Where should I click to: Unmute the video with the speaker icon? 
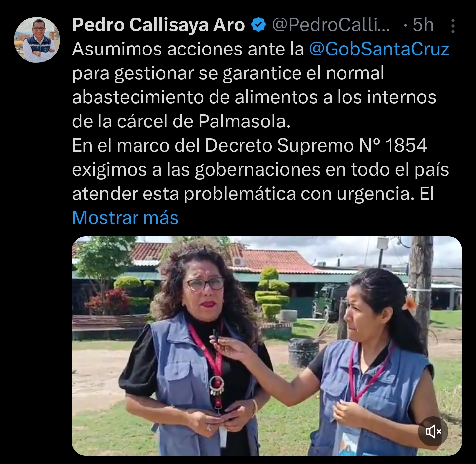(433, 431)
